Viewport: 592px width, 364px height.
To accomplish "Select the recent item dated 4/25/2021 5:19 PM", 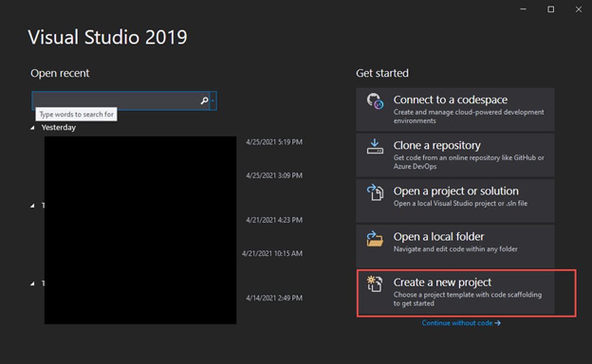I will [x=274, y=142].
